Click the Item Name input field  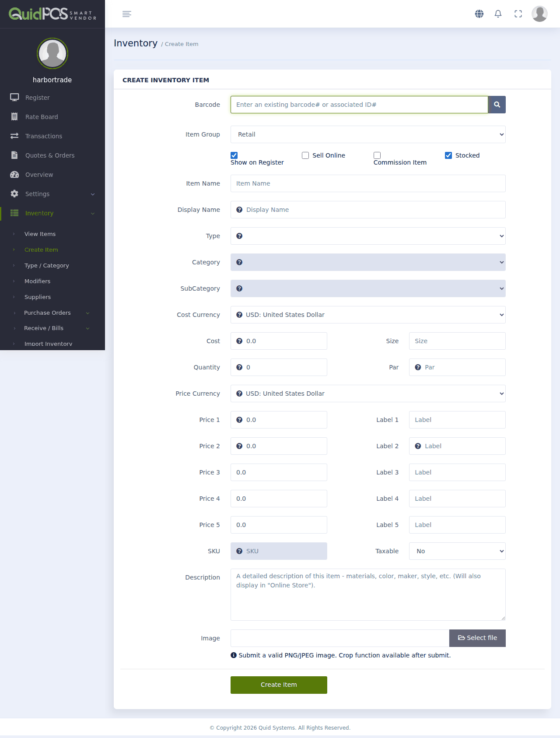point(368,183)
